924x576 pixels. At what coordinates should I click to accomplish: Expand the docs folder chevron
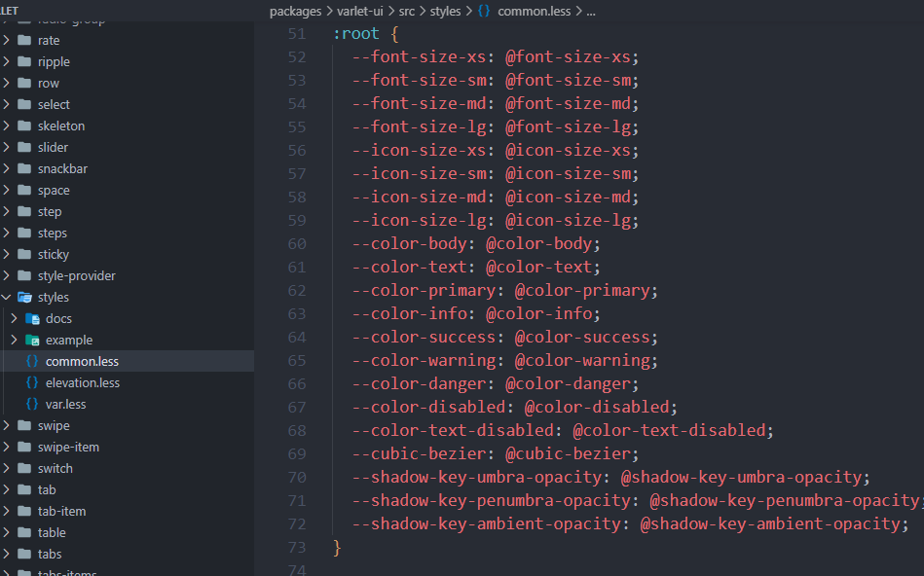[15, 318]
